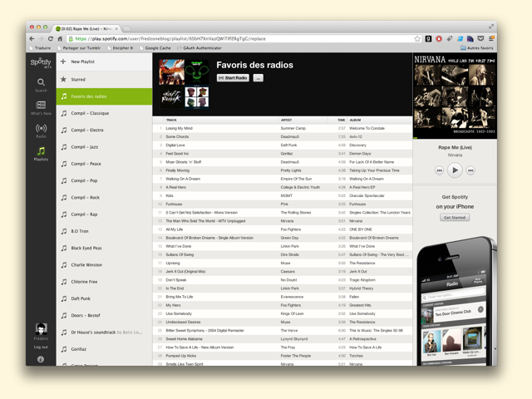
Task: Click artist Empire Of The Sun
Action: click(x=296, y=179)
